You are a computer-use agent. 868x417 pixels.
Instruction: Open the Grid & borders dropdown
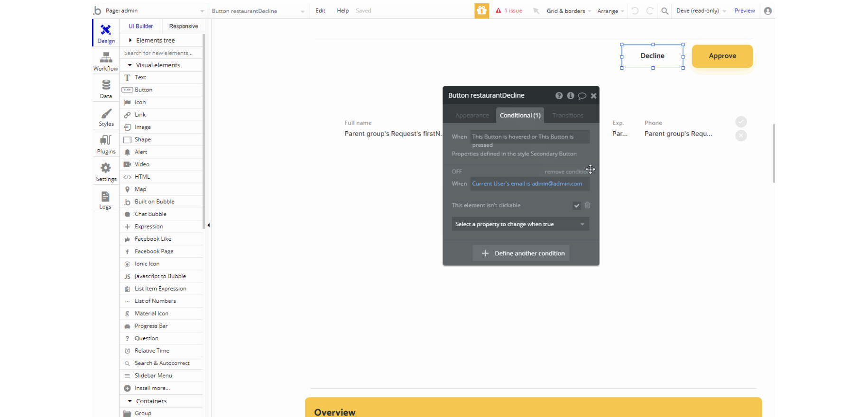tap(568, 11)
